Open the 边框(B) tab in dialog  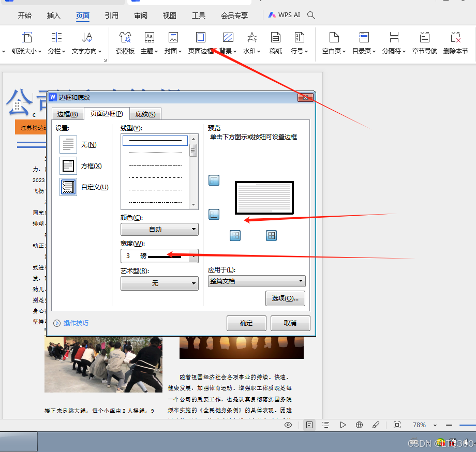68,114
